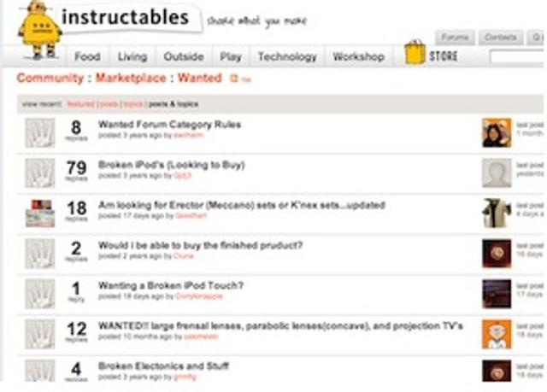The height and width of the screenshot is (392, 547).
Task: Click hand icon beside Wanted Forum Category Rules
Action: 39,132
